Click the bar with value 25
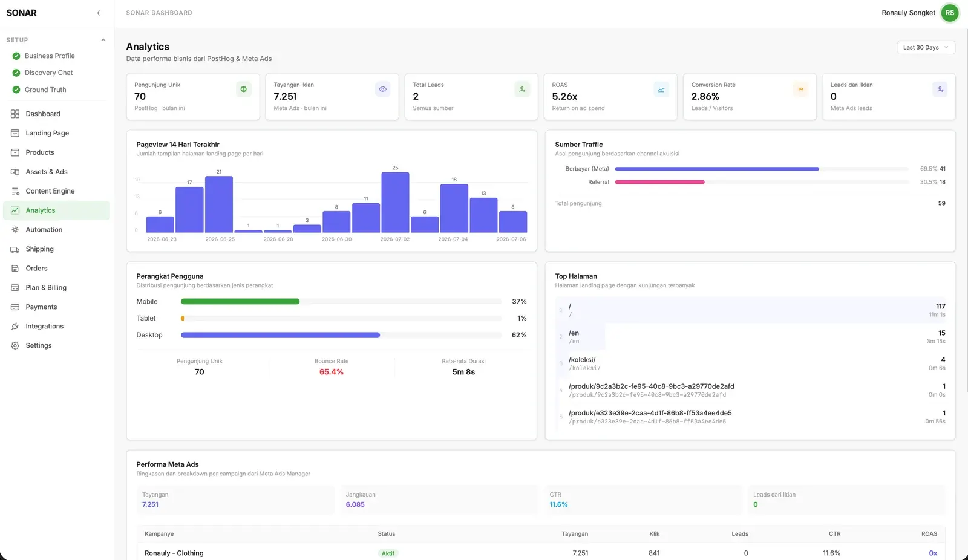Screen dimensions: 968x560 click(x=395, y=203)
